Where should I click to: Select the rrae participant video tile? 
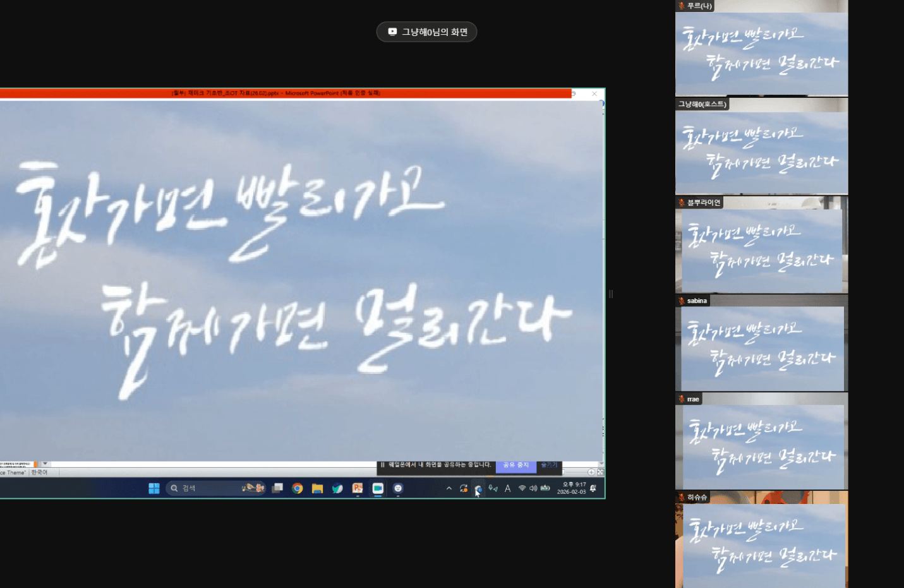coord(762,441)
